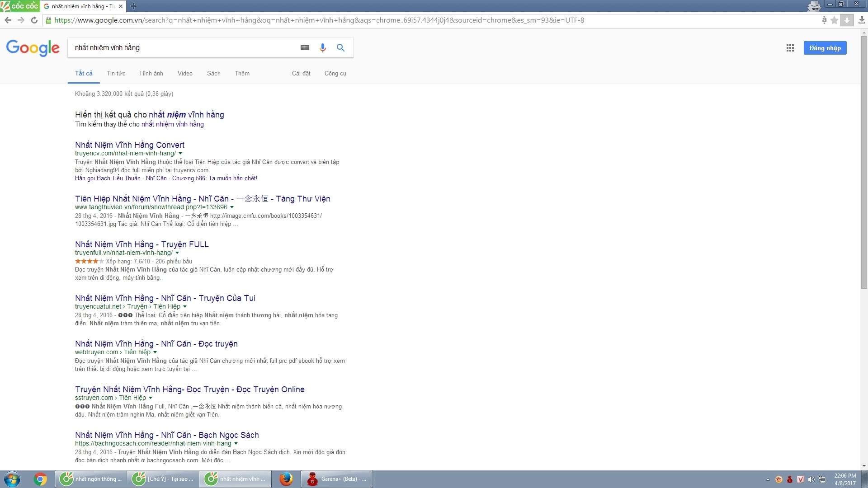Viewport: 868px width, 488px height.
Task: Focus the Google search query field
Action: click(181, 48)
